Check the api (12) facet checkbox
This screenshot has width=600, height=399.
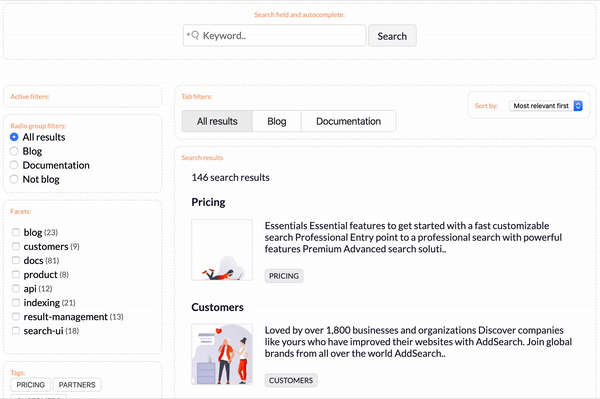(x=16, y=288)
